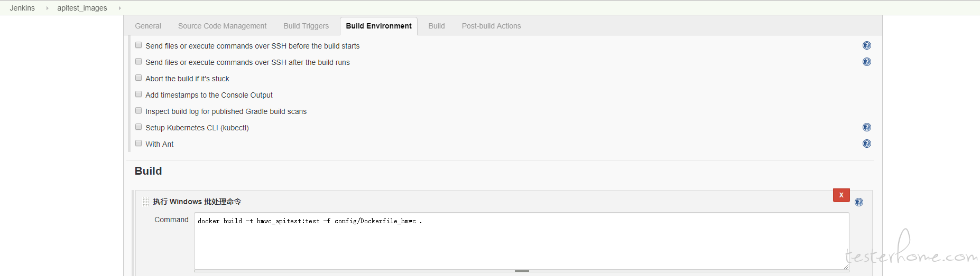980x276 pixels.
Task: Grab the build step drag handle
Action: pyautogui.click(x=146, y=202)
